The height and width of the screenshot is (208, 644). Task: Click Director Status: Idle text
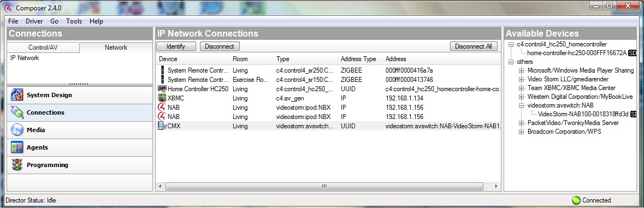click(x=31, y=200)
